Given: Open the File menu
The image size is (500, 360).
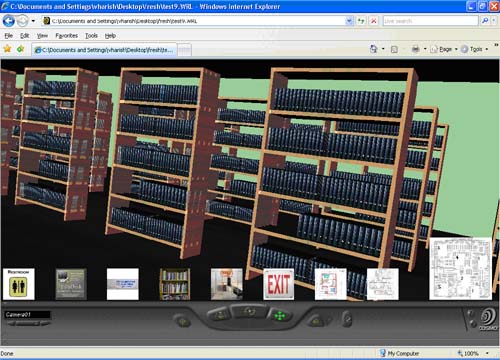Looking at the screenshot, I should [x=9, y=35].
